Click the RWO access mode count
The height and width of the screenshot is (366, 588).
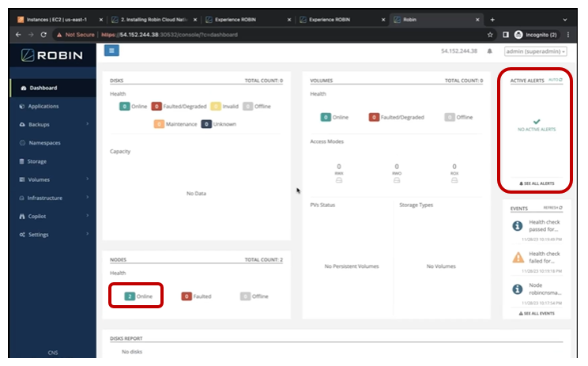click(397, 167)
